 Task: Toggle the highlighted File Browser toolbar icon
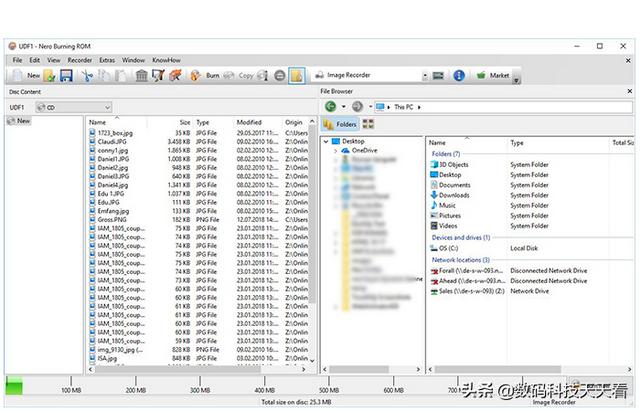coord(297,76)
